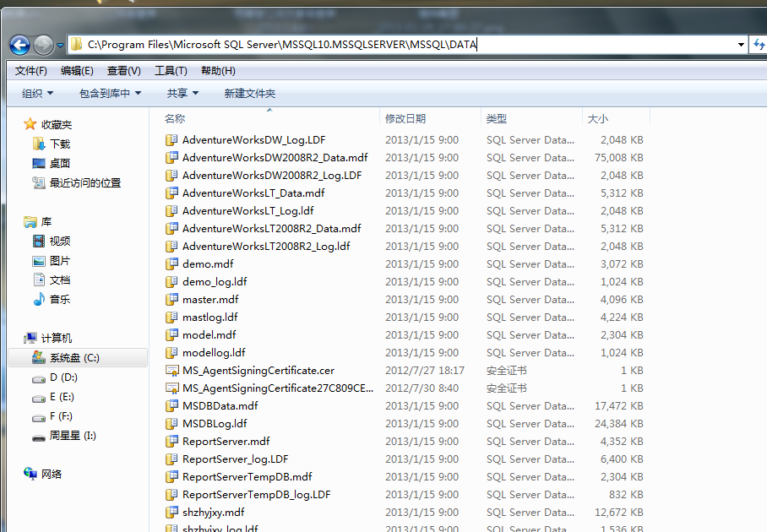Viewport: 767px width, 532px height.
Task: Open the 编辑(E) menu
Action: [x=77, y=71]
